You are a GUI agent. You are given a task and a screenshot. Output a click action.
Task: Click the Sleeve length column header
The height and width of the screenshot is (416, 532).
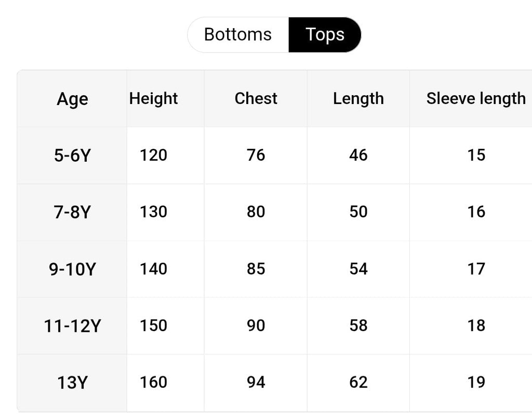(476, 99)
